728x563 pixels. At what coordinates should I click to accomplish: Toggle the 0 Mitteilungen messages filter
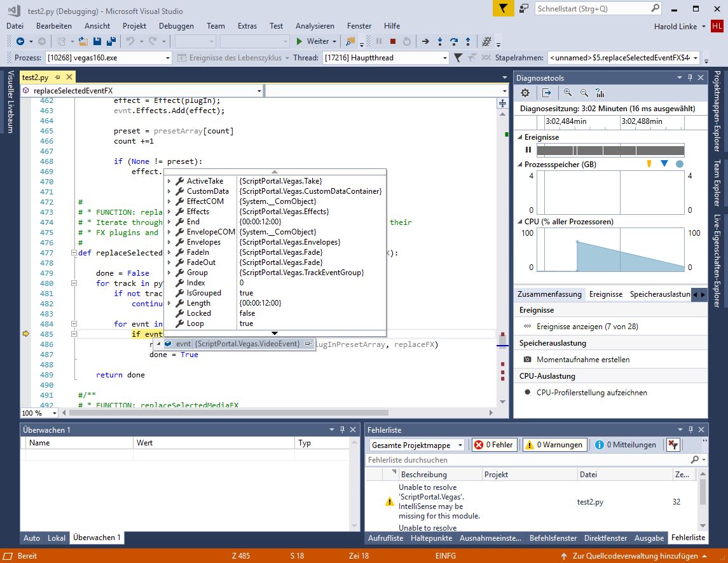[626, 445]
